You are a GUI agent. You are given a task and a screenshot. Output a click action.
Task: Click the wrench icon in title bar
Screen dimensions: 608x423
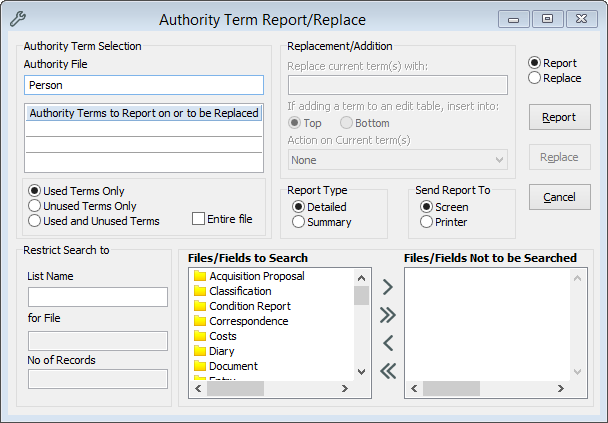click(17, 19)
